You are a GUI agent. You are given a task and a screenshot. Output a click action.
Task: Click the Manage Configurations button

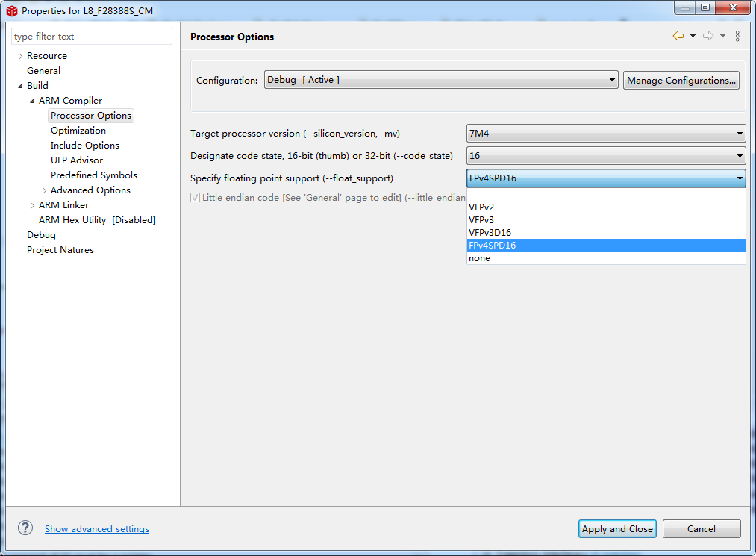pos(681,81)
